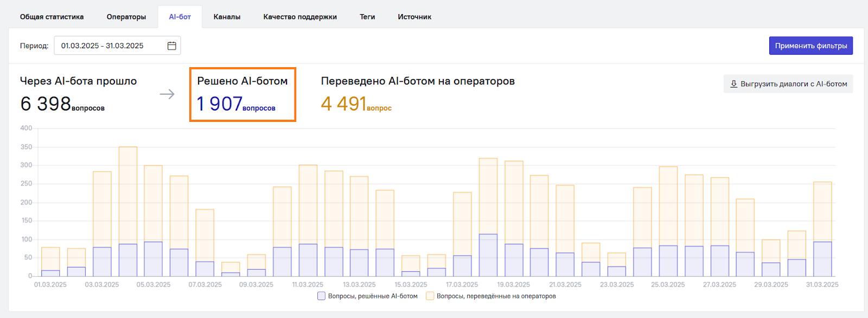
Task: Click the chart bar for 05.03.2025
Action: [x=153, y=221]
